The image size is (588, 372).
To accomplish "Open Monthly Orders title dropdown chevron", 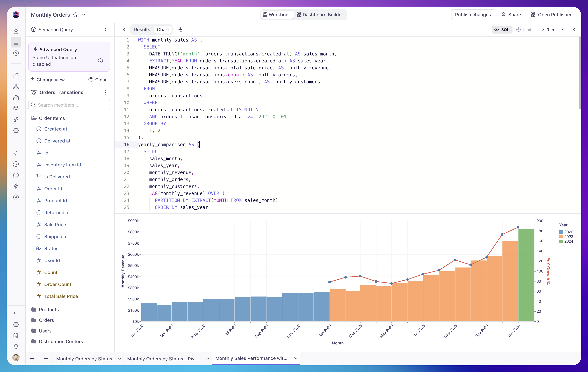I will coord(83,15).
